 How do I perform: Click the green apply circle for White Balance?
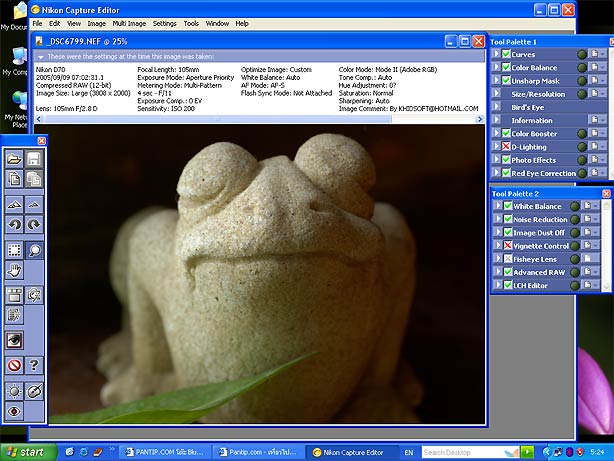(575, 206)
